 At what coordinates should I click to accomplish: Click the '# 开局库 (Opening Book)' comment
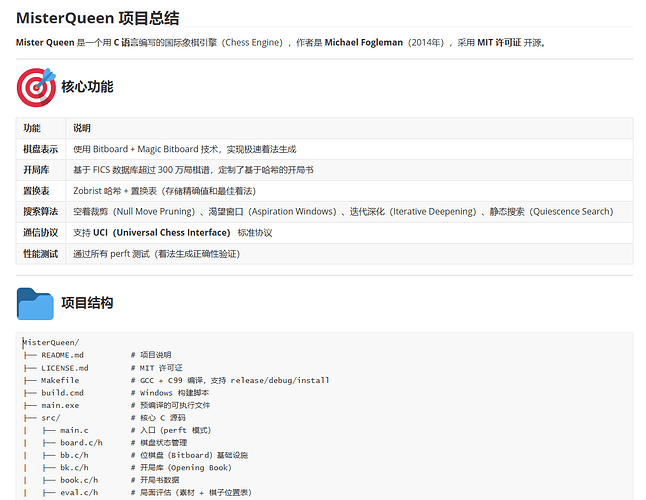(x=181, y=467)
